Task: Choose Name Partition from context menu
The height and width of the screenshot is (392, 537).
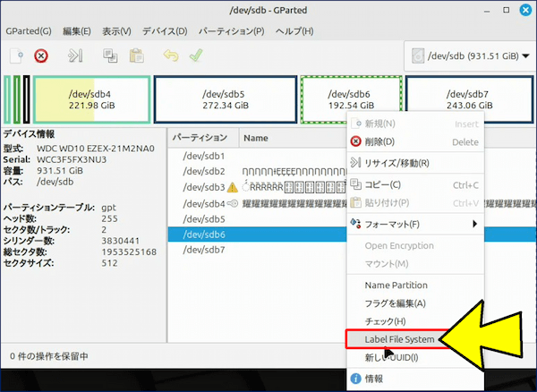Action: click(396, 285)
